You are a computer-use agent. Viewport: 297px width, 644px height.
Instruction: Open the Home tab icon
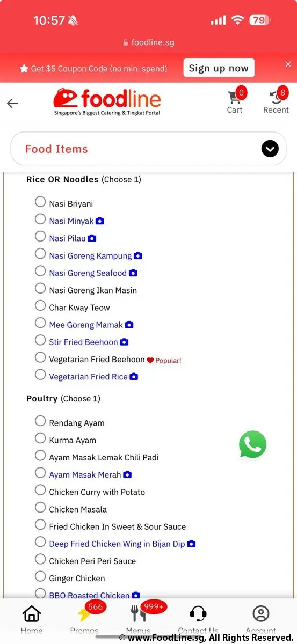32,614
